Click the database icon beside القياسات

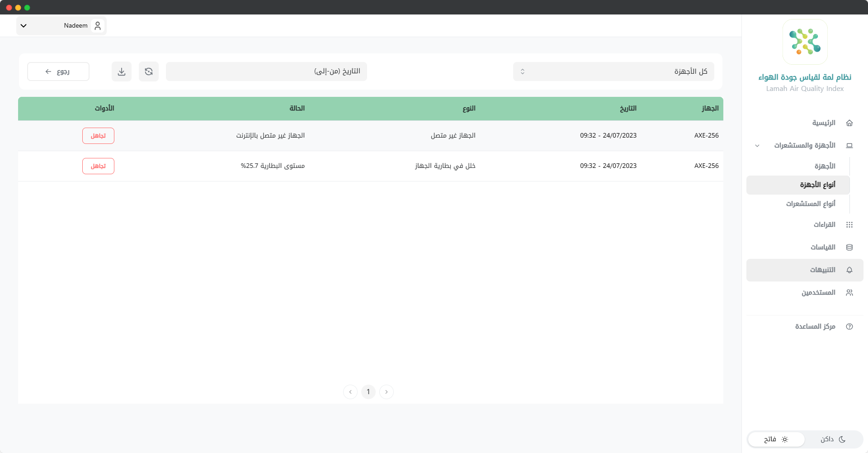pyautogui.click(x=849, y=248)
